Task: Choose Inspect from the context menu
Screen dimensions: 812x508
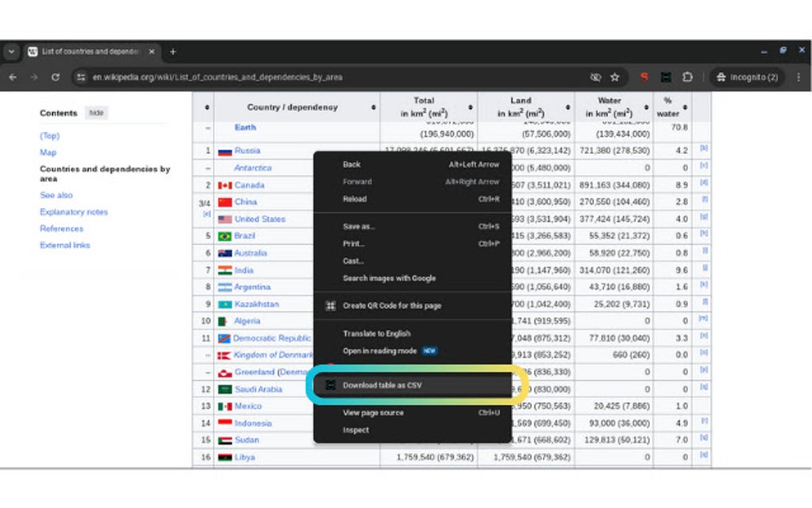Action: 355,430
